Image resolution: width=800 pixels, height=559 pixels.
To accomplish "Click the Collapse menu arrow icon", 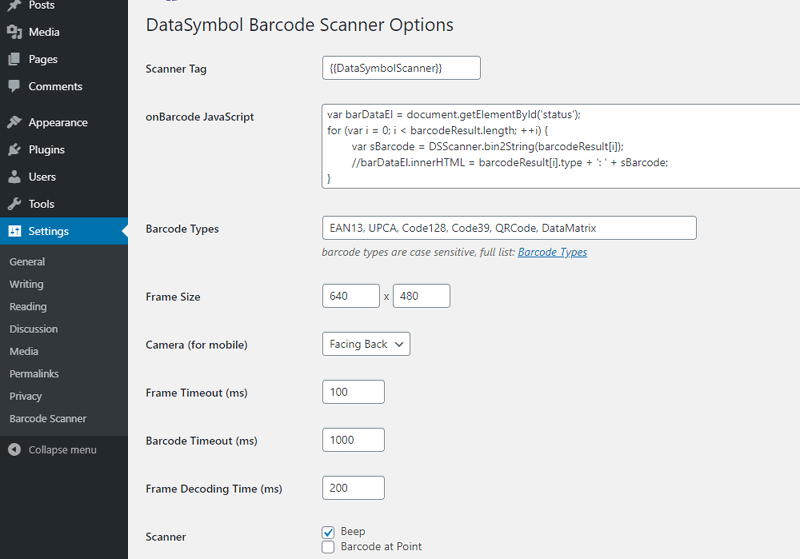I will click(14, 449).
